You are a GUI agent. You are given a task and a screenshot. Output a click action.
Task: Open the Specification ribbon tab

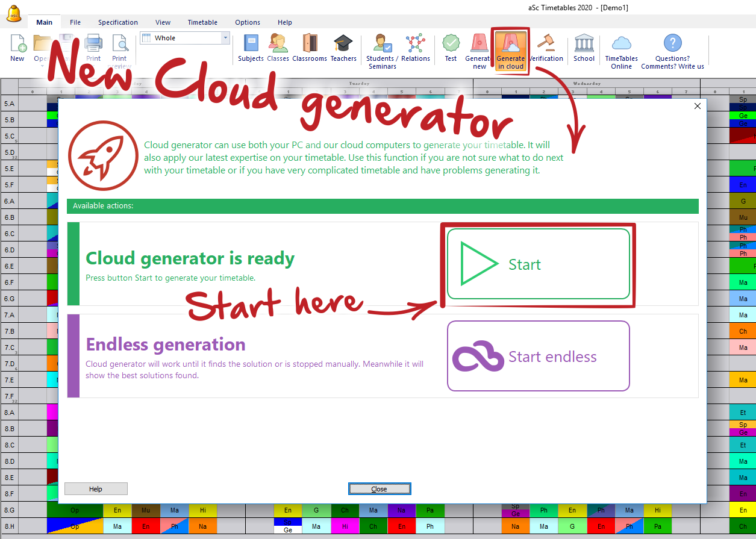pos(118,22)
